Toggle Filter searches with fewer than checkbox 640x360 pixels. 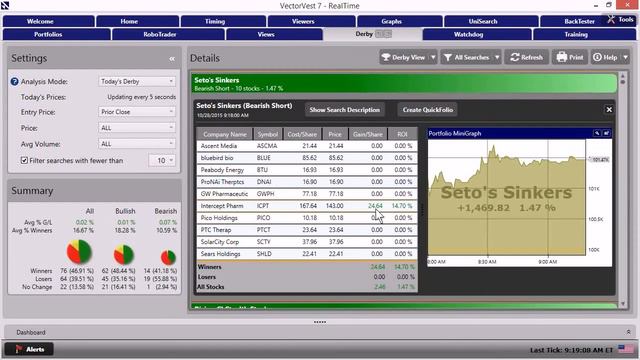(24, 160)
